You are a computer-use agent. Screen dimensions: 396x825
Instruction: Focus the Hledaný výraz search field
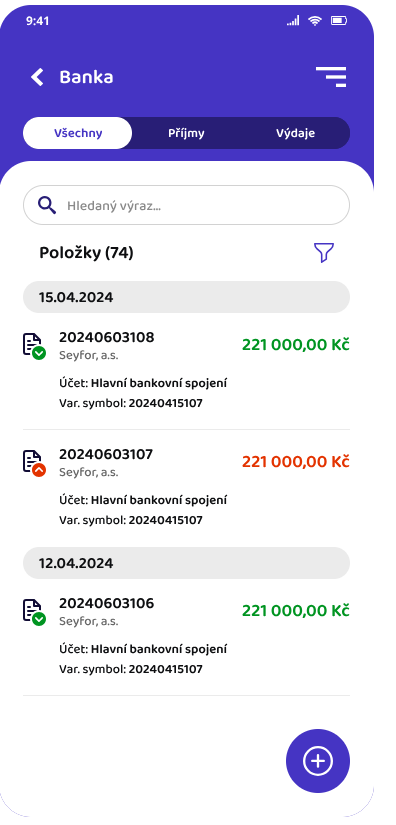pyautogui.click(x=186, y=205)
